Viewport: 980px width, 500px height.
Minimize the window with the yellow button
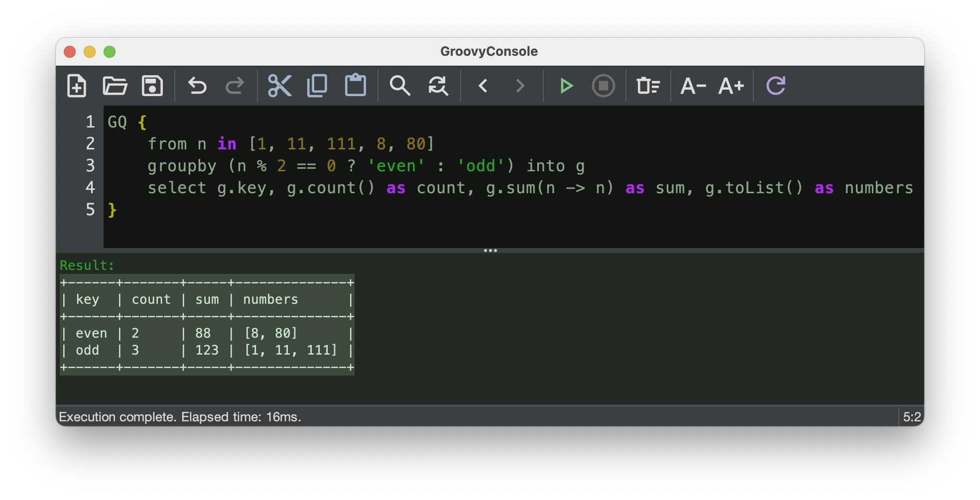(90, 52)
